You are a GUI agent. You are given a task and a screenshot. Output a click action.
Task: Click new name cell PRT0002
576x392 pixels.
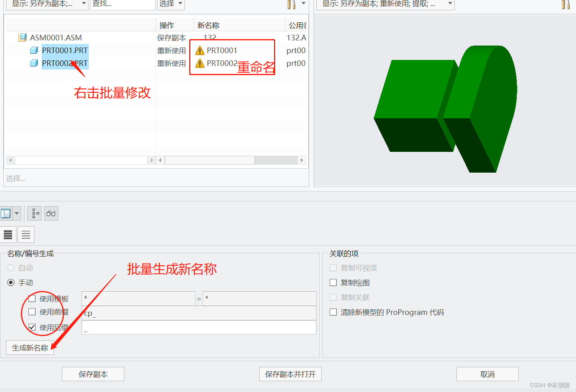click(x=222, y=63)
